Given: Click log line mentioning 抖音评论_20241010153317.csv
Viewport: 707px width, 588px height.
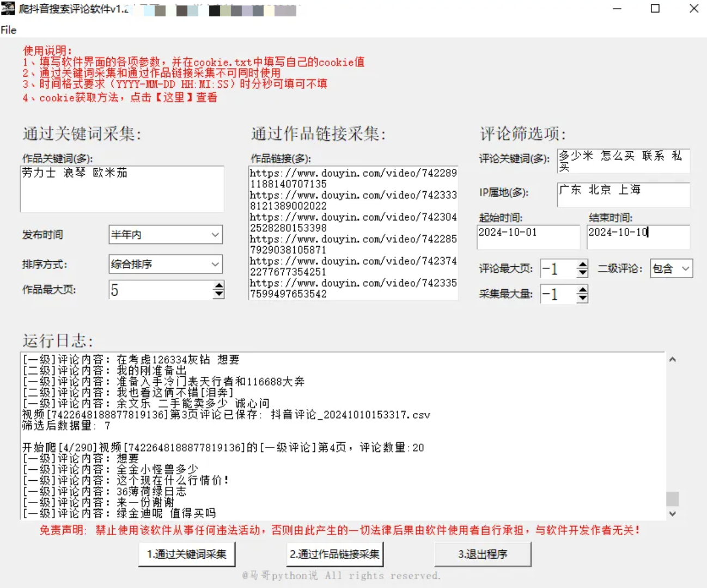Looking at the screenshot, I should point(226,415).
